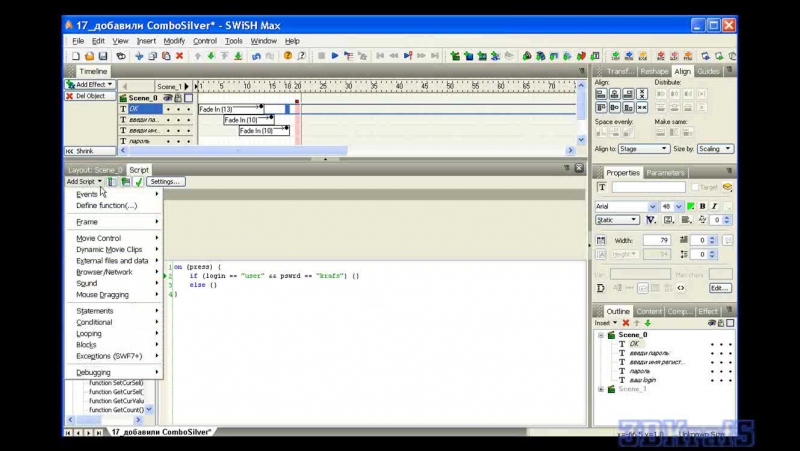Toggle Scene_0 visibility eye in Timeline
Viewport: 800px width, 451px height.
point(167,98)
